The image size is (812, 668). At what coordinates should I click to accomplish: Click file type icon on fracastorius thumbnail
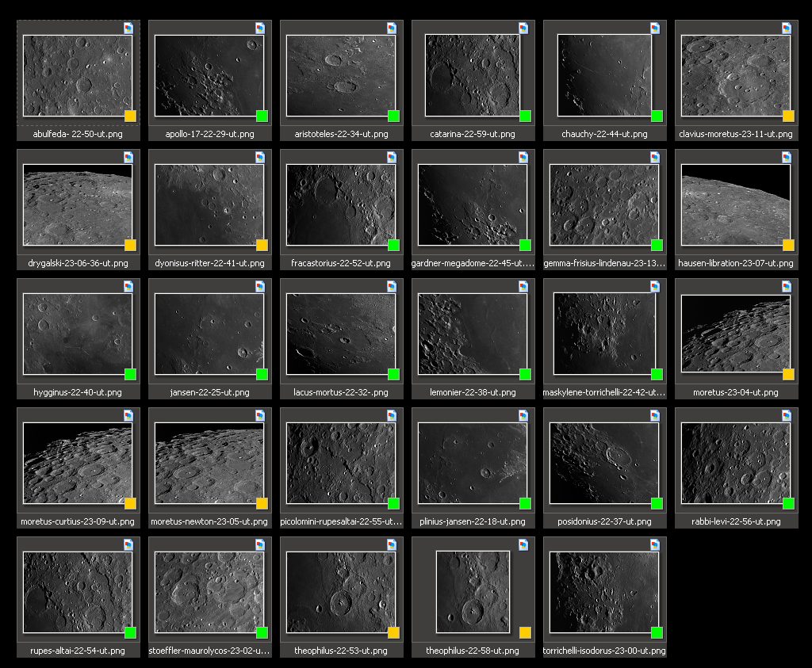click(x=392, y=157)
